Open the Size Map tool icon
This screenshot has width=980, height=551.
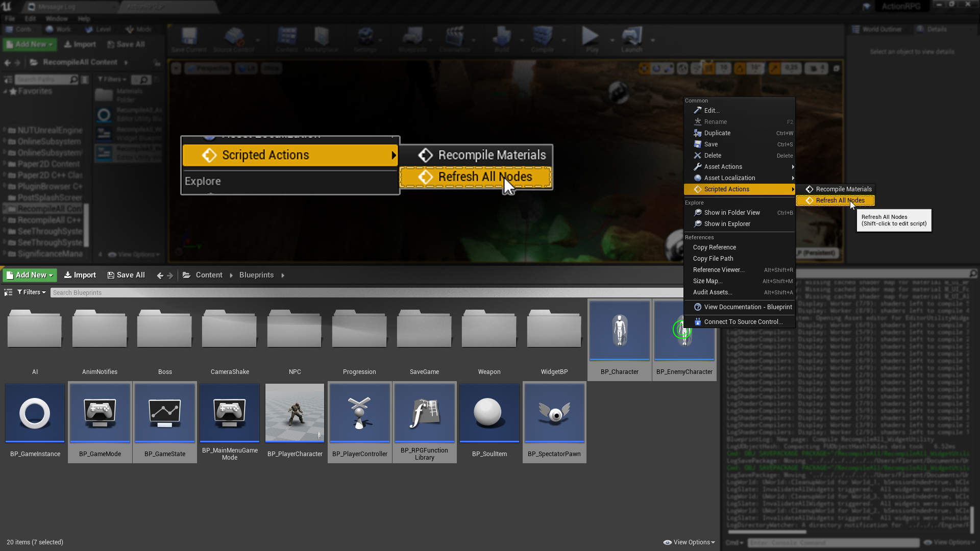click(x=709, y=281)
